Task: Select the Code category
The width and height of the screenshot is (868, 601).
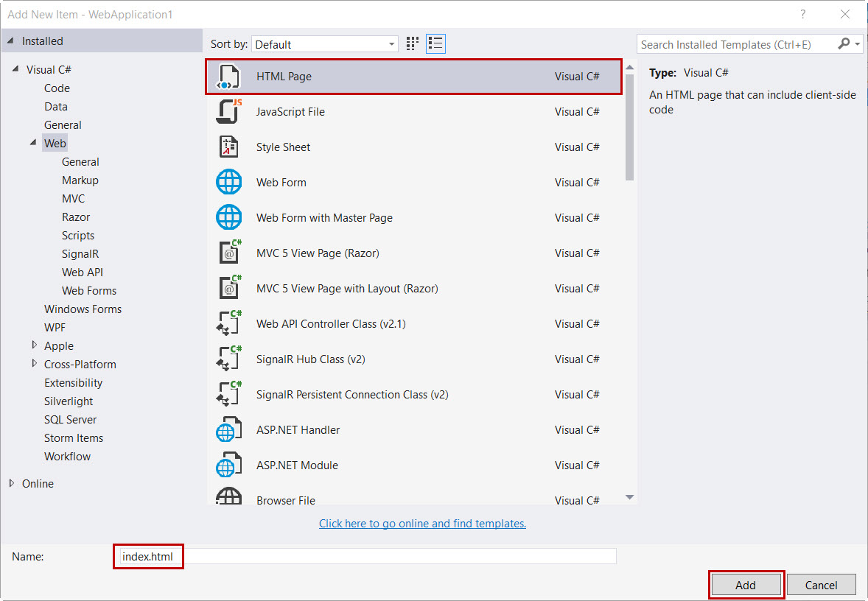Action: (57, 88)
